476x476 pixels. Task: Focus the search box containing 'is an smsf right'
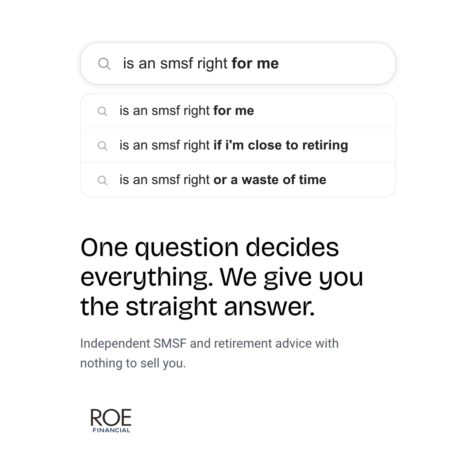[238, 63]
